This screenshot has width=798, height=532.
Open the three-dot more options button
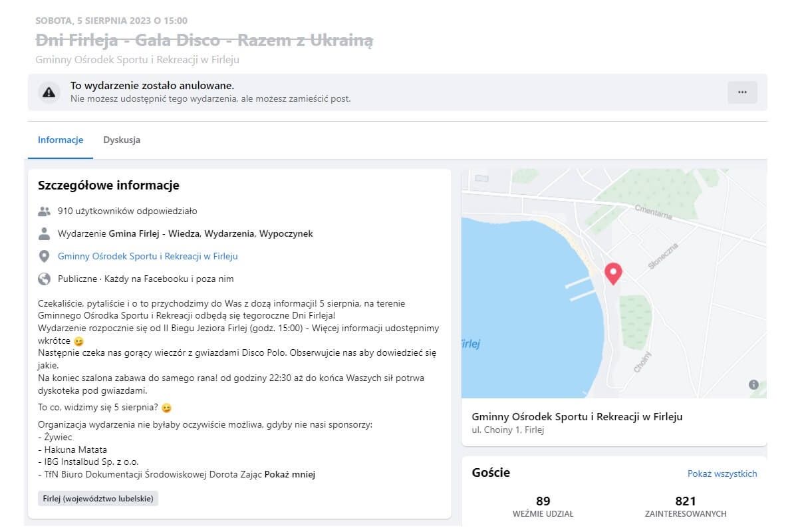[x=742, y=92]
